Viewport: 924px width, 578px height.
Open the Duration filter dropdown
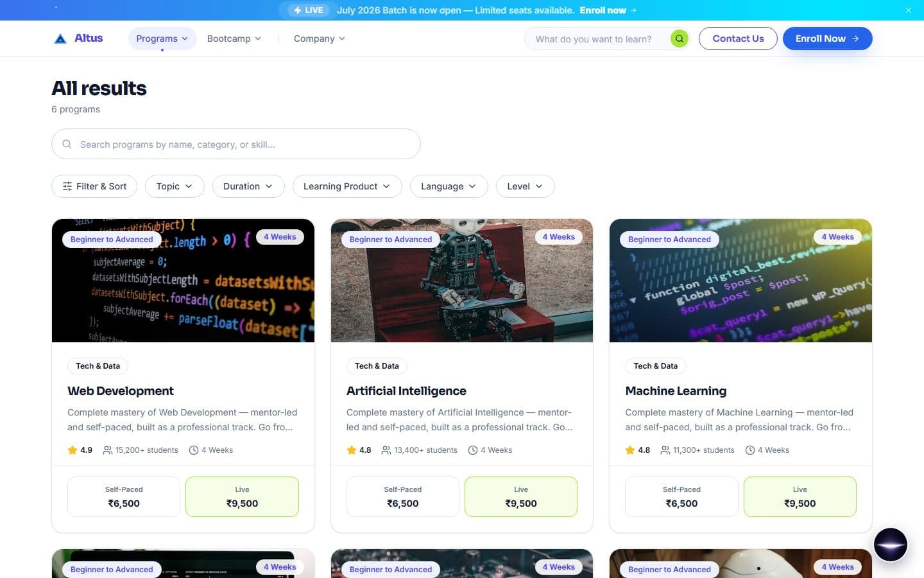(x=248, y=186)
